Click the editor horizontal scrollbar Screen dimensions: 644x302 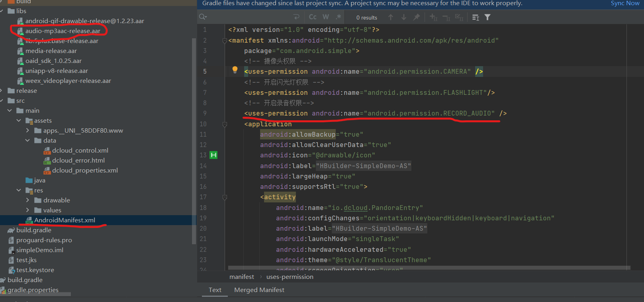pos(429,268)
